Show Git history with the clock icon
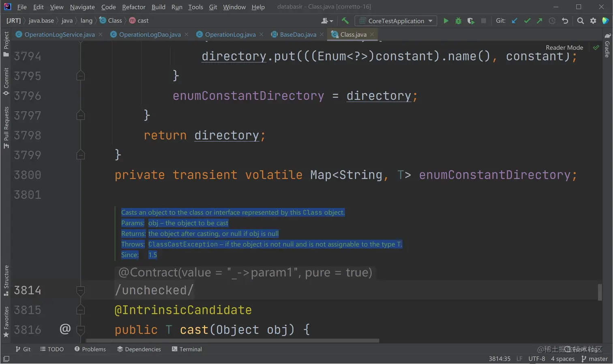613x364 pixels. (552, 21)
